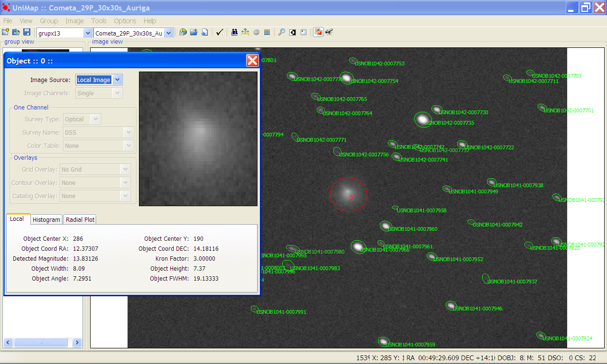Click the dashed selection area icon
Image resolution: width=607 pixels, height=364 pixels.
(303, 32)
